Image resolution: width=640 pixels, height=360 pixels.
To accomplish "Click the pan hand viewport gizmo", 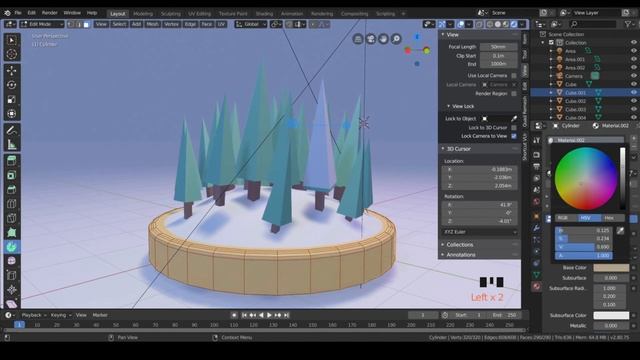I will point(383,39).
